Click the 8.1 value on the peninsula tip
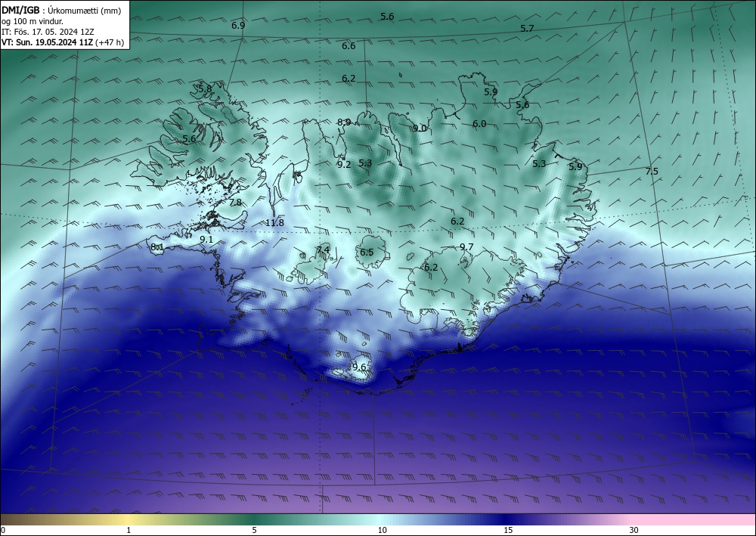Image resolution: width=756 pixels, height=536 pixels. click(157, 247)
